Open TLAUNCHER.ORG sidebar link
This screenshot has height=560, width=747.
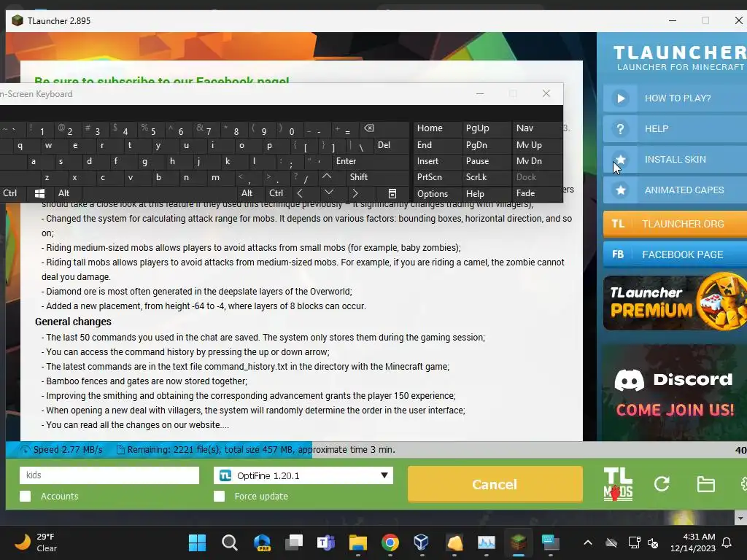coord(675,224)
